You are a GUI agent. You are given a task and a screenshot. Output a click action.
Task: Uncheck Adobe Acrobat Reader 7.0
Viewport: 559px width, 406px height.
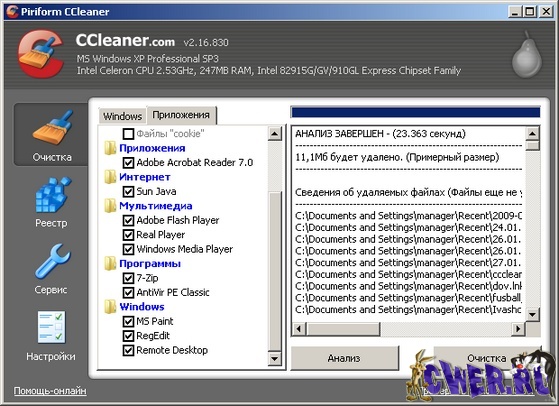point(128,163)
